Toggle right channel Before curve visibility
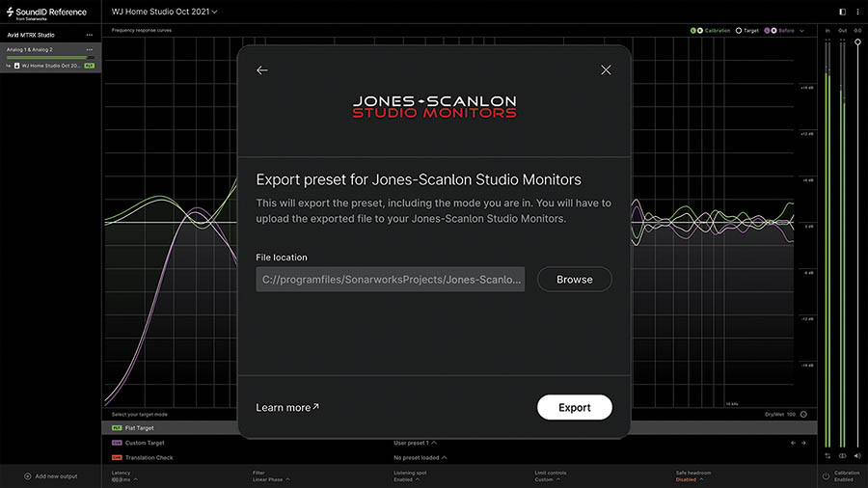 click(x=773, y=31)
